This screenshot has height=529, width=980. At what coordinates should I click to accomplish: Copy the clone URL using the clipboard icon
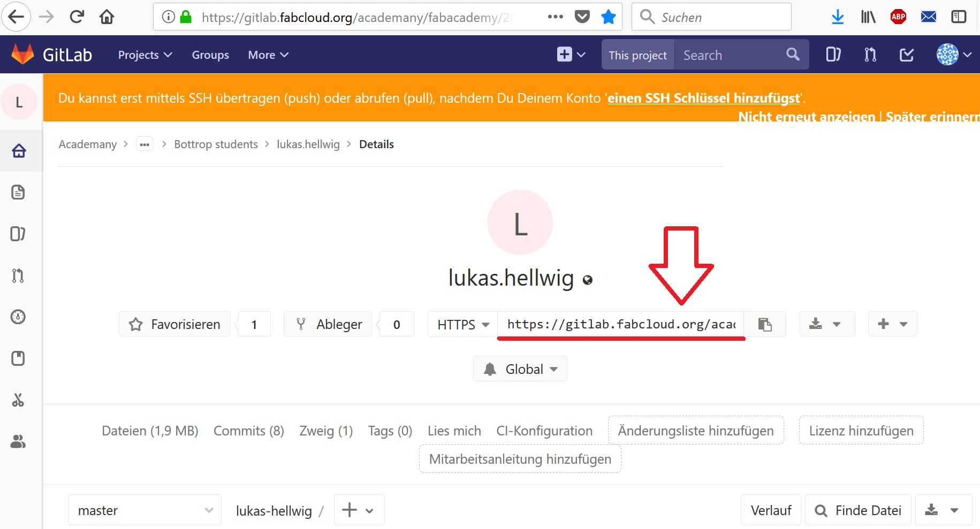click(765, 324)
